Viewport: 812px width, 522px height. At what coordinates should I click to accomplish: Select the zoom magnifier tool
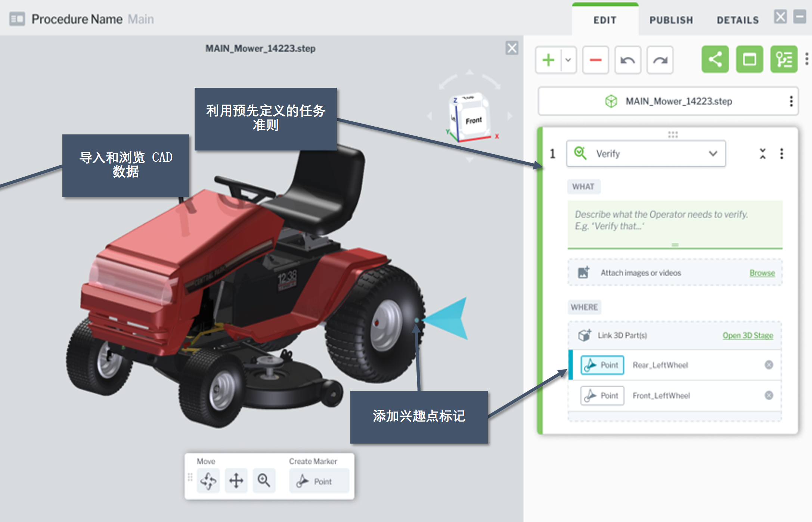[264, 481]
